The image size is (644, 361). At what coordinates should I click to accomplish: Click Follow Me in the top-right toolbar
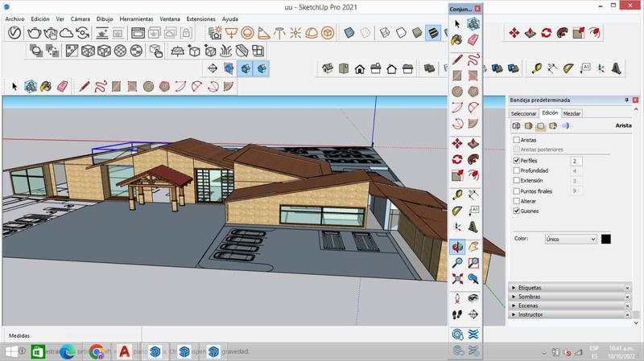pos(562,33)
